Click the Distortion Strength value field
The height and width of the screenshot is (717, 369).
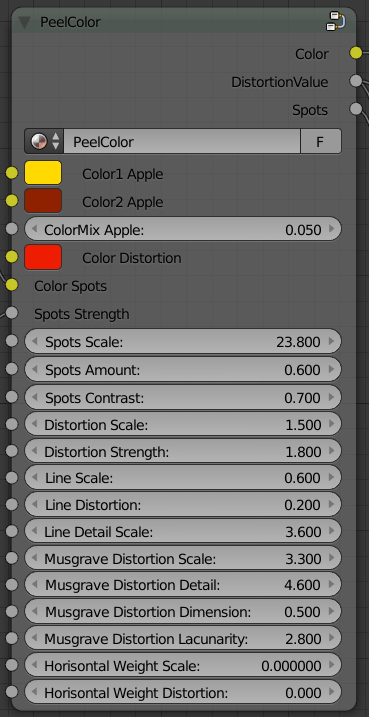click(x=183, y=452)
